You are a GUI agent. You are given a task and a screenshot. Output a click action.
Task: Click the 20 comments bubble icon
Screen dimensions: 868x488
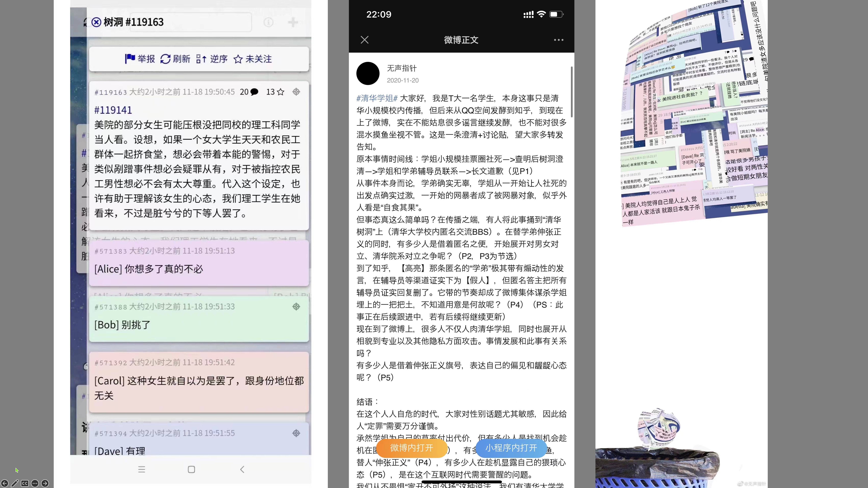[254, 92]
